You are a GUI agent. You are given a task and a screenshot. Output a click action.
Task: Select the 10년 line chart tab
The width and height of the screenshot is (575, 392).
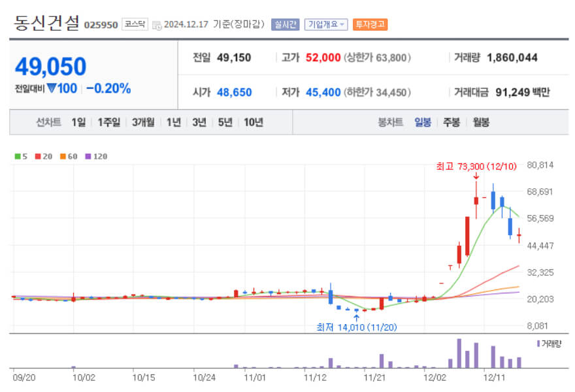coord(254,122)
